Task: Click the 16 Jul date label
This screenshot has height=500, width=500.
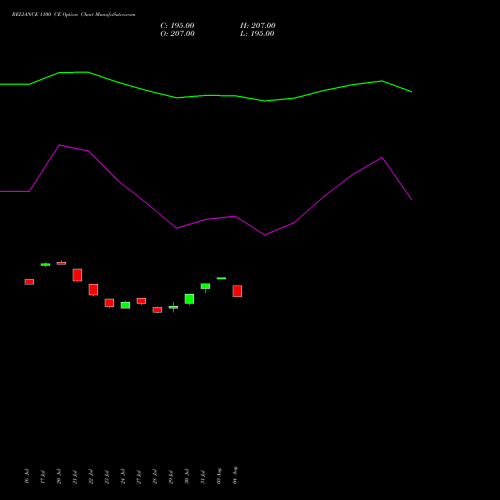Action: (x=27, y=476)
